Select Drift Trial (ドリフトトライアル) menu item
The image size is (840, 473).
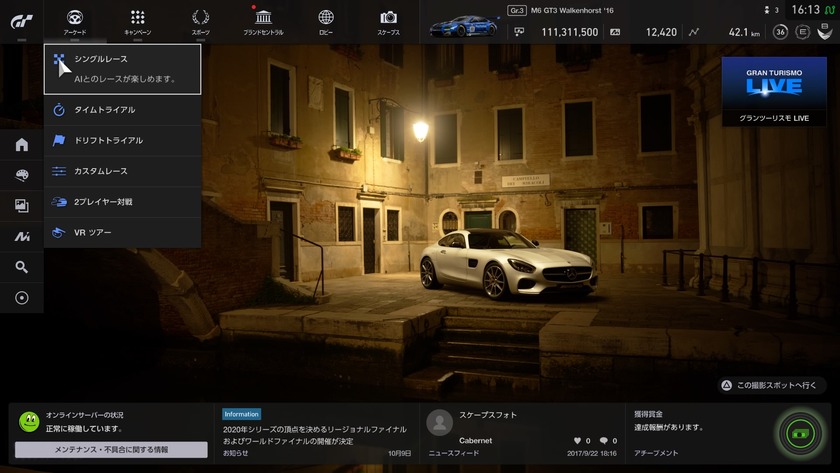(x=123, y=140)
